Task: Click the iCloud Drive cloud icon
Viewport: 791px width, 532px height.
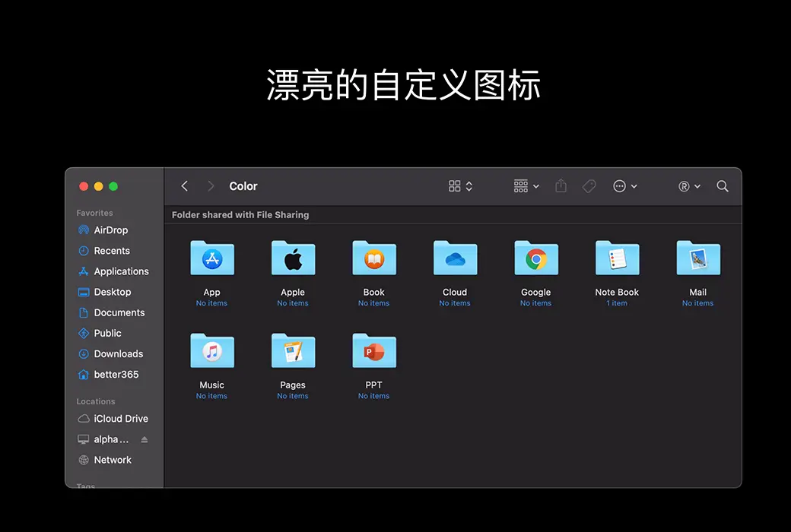Action: pos(84,419)
